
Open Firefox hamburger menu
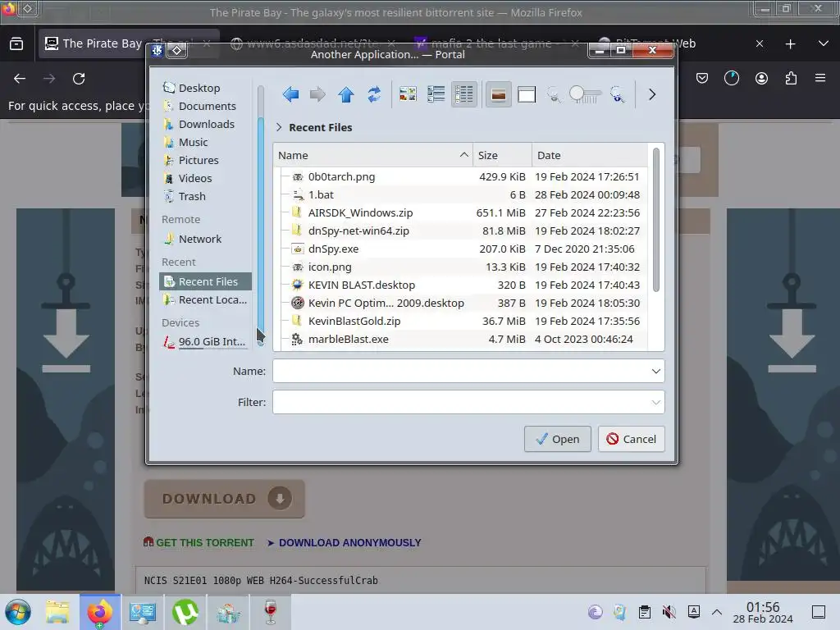click(x=820, y=78)
